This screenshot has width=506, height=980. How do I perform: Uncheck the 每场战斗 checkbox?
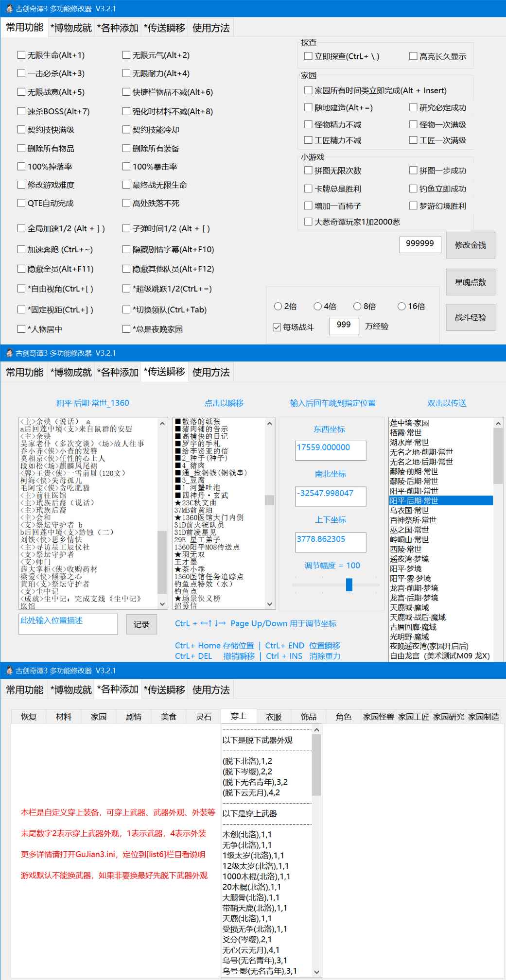pos(277,327)
